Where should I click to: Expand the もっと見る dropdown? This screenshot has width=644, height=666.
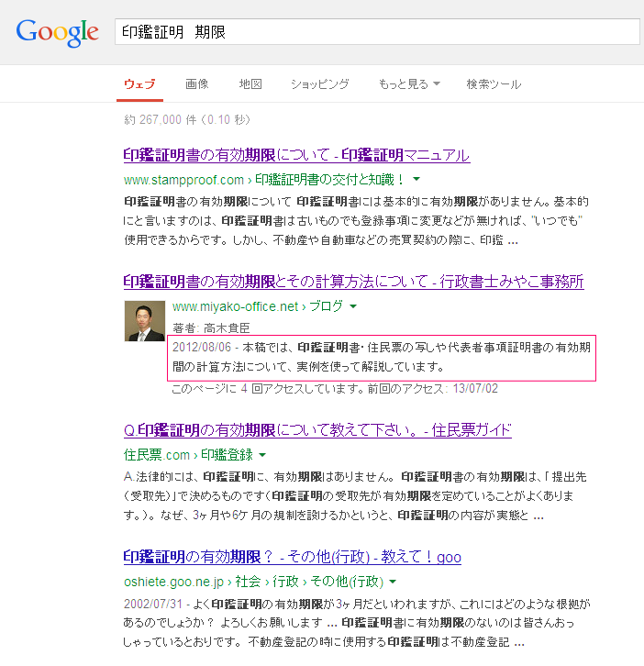(x=409, y=84)
